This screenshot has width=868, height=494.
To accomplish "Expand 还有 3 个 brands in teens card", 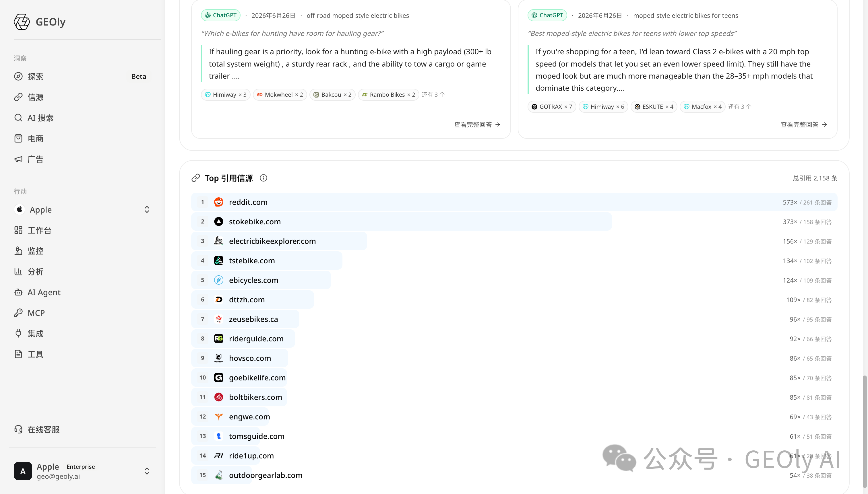I will click(740, 106).
